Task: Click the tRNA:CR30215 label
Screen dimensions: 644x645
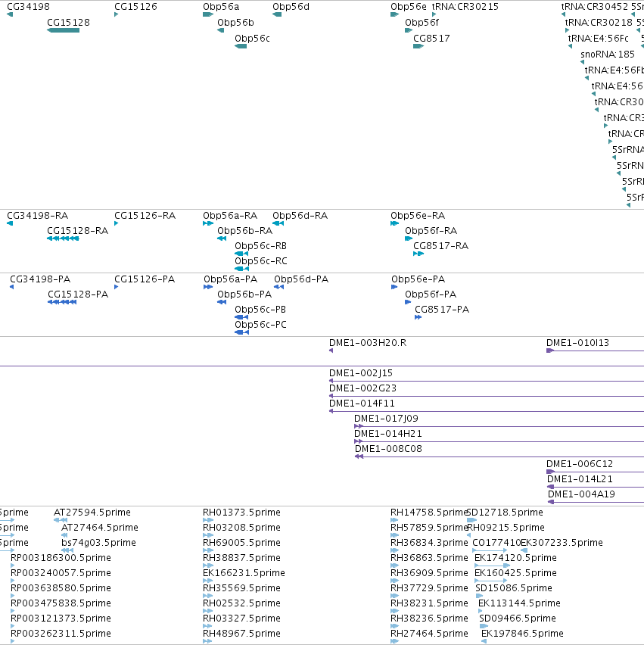Action: coord(465,7)
